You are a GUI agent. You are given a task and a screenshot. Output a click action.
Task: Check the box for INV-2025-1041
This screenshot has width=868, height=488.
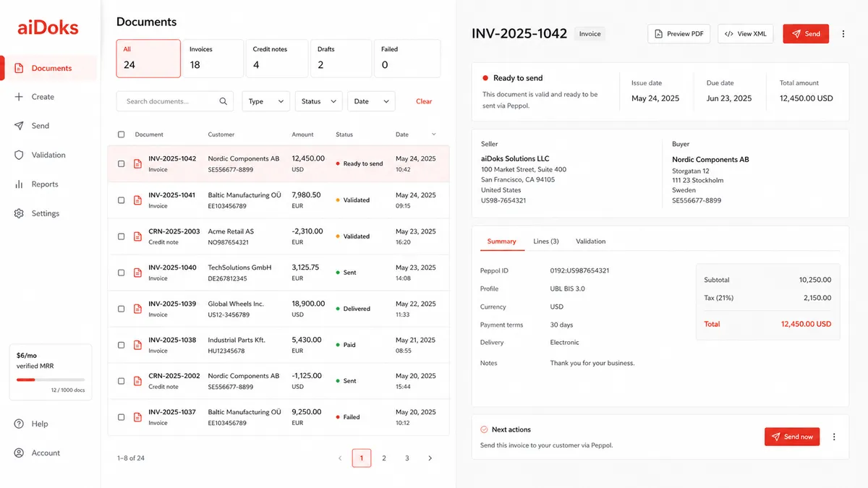tap(121, 200)
